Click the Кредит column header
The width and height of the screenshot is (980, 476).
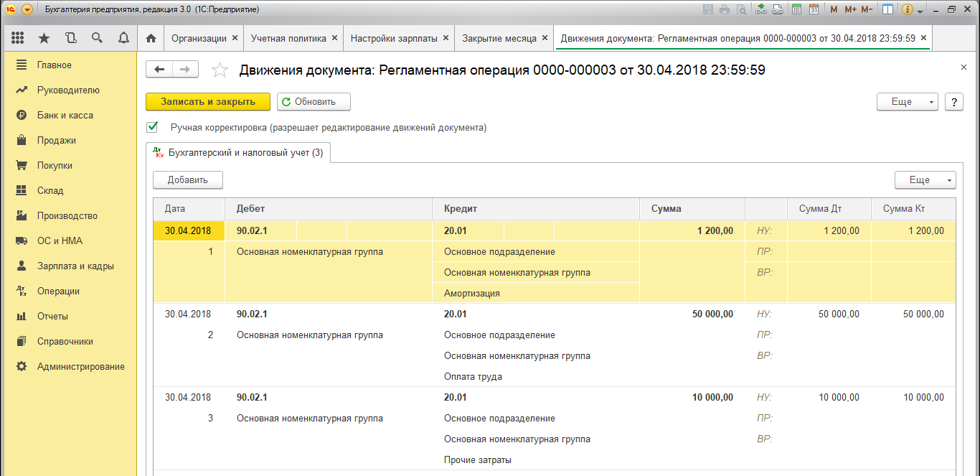(536, 209)
